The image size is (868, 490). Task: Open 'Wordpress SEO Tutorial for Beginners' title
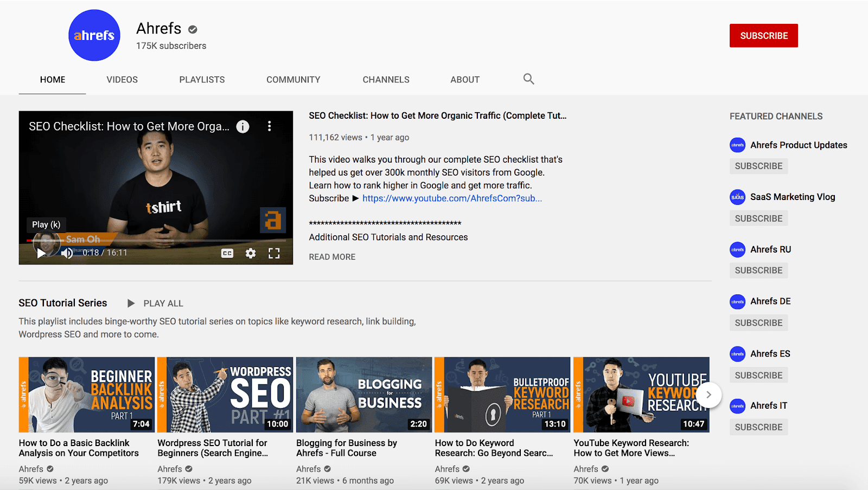point(213,448)
